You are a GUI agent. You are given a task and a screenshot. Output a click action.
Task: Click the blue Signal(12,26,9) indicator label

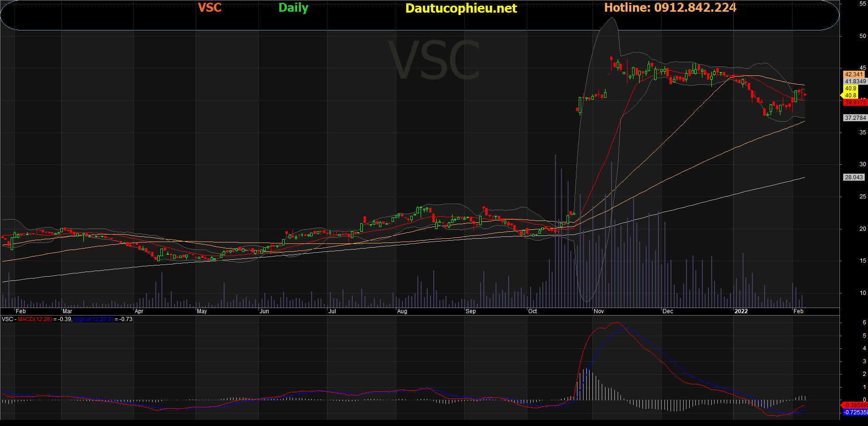click(93, 319)
